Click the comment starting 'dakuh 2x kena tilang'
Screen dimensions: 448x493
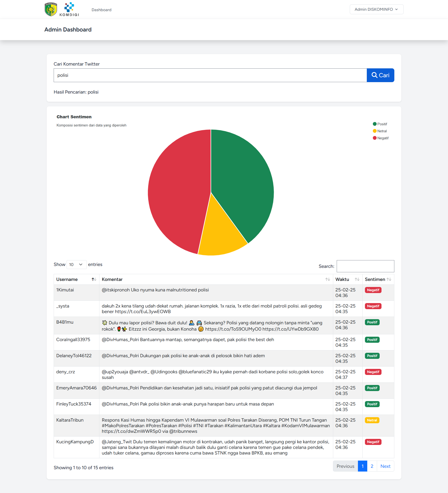[212, 309]
